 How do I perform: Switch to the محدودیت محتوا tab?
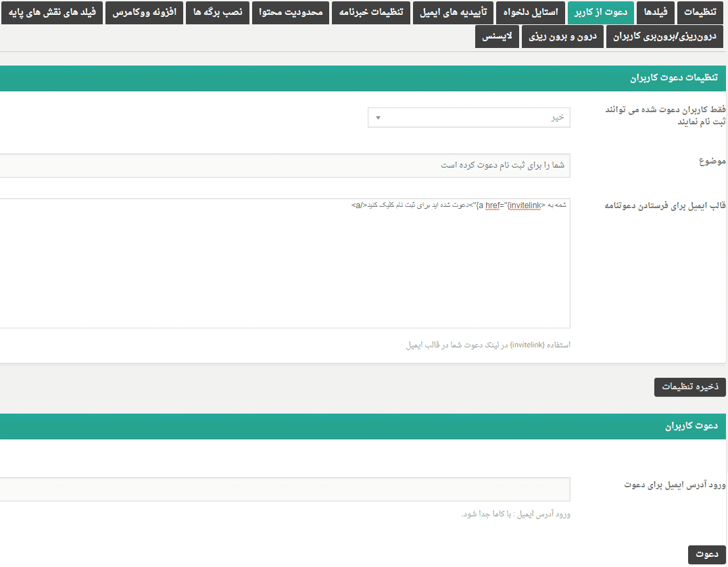(291, 13)
